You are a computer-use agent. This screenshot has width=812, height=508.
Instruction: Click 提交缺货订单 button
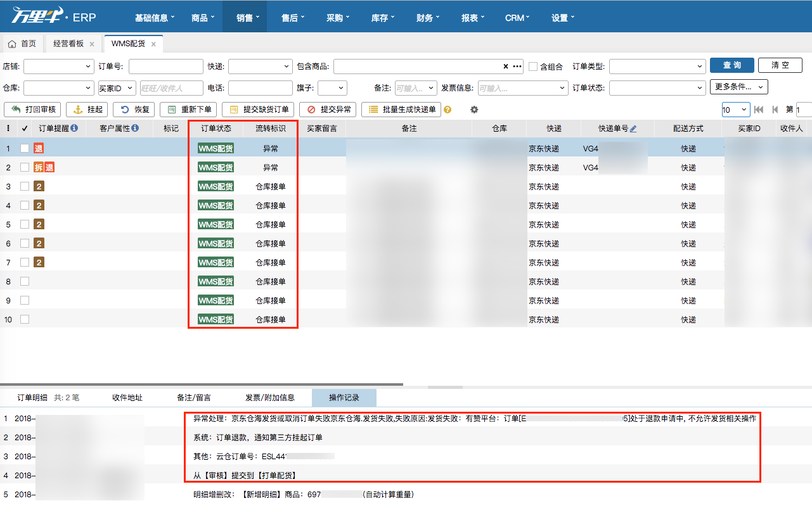(x=258, y=110)
